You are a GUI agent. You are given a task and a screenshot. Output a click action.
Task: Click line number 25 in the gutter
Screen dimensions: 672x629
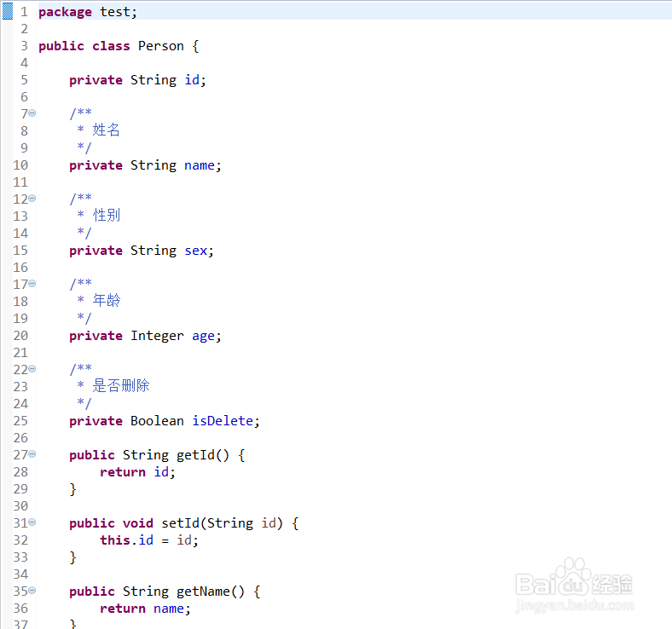coord(20,421)
